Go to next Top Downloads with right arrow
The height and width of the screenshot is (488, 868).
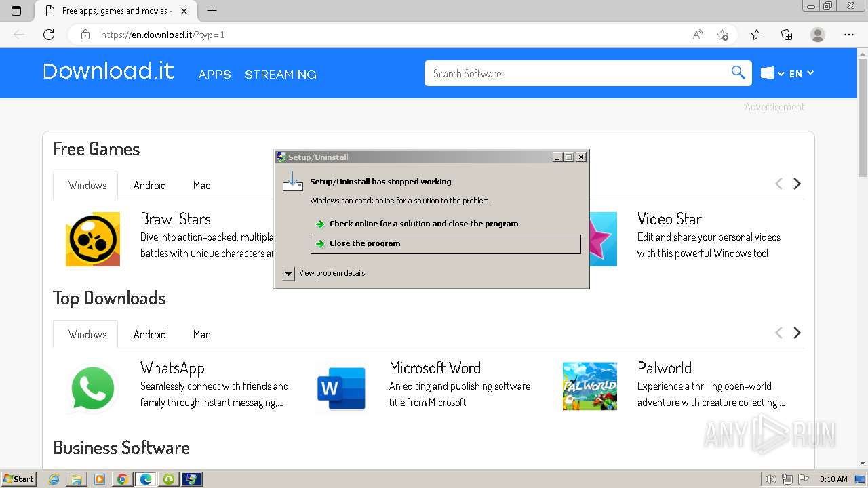tap(797, 333)
